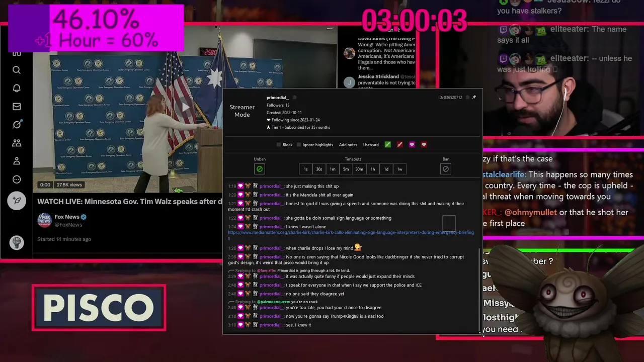Open More circle icon in X sidebar
This screenshot has height=362, width=644.
(x=17, y=179)
